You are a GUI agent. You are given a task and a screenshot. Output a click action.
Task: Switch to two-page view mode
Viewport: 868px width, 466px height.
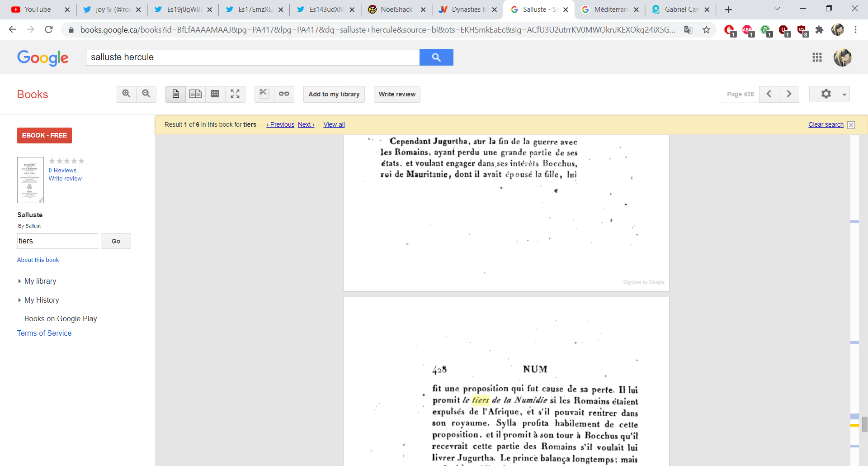pyautogui.click(x=195, y=94)
